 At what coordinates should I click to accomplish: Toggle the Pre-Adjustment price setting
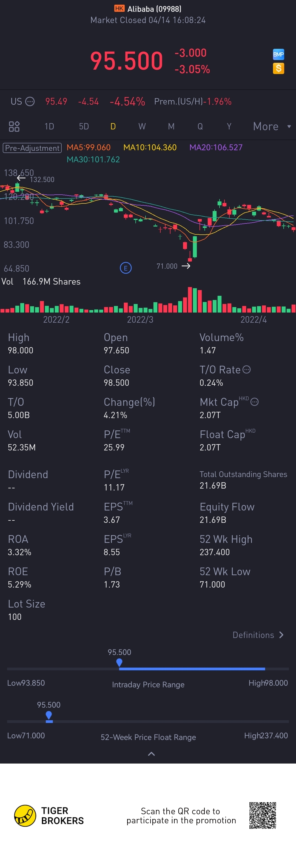(32, 148)
